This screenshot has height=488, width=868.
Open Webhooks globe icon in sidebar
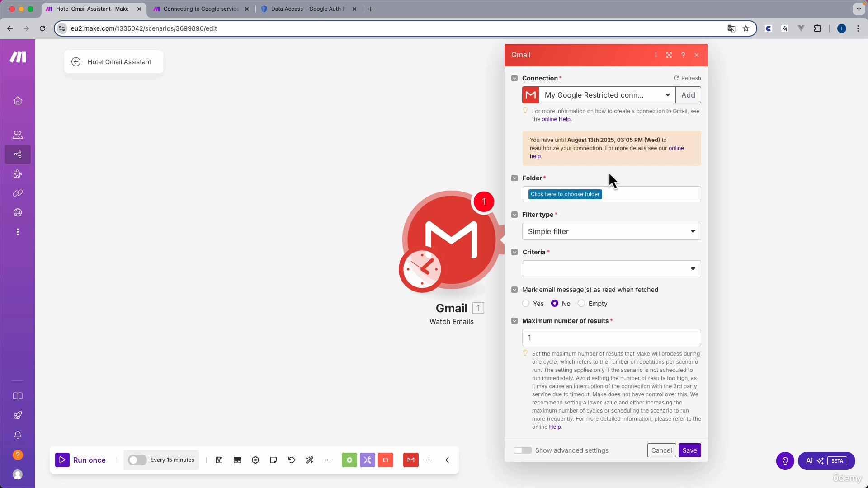coord(18,213)
